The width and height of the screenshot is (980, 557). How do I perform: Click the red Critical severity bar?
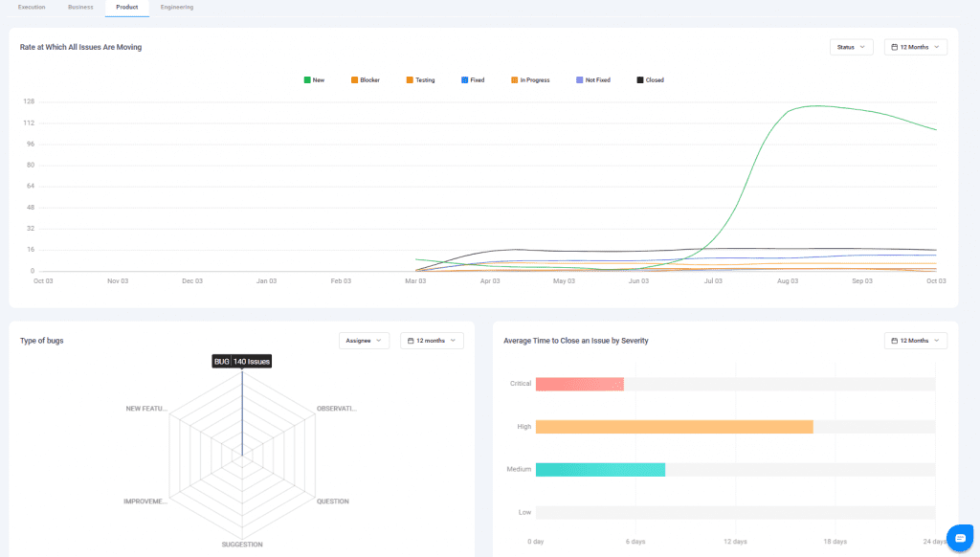point(579,384)
